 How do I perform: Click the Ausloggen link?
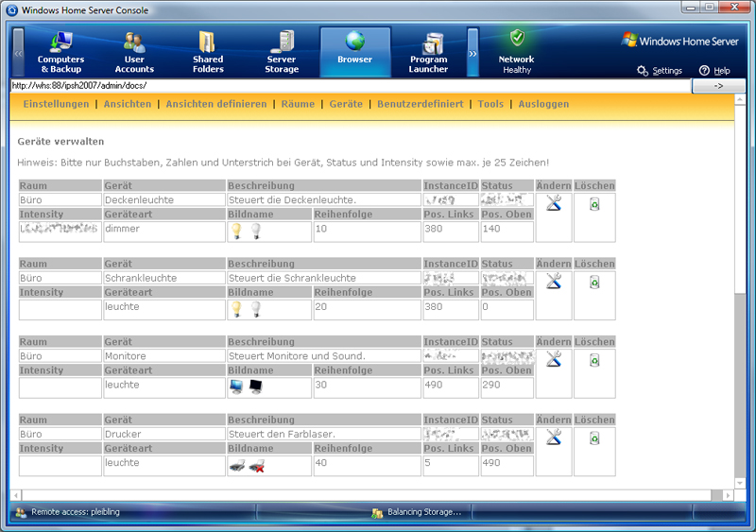(x=543, y=104)
